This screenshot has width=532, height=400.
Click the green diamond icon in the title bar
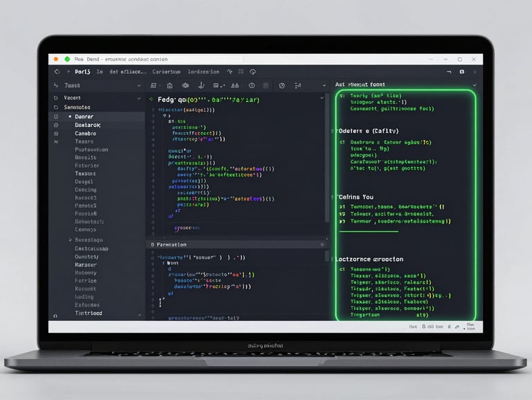67,59
